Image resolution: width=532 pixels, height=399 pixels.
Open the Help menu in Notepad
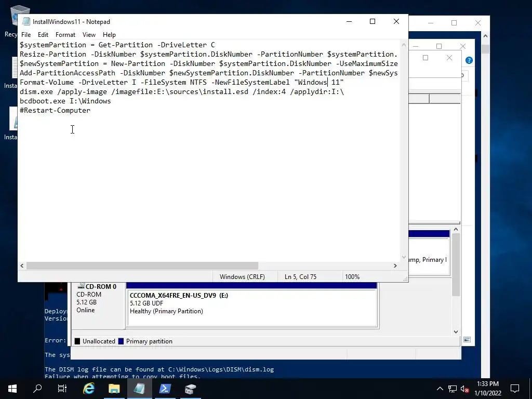tap(109, 35)
